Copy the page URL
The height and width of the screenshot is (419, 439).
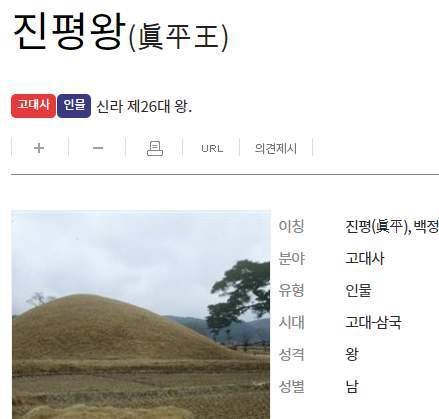coord(212,148)
